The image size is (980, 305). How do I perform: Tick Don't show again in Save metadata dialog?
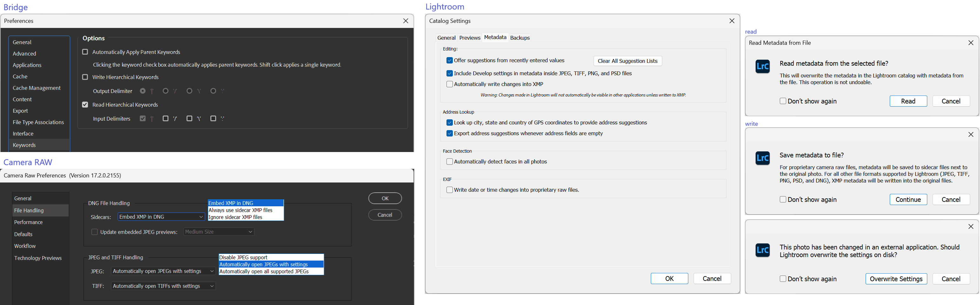783,199
